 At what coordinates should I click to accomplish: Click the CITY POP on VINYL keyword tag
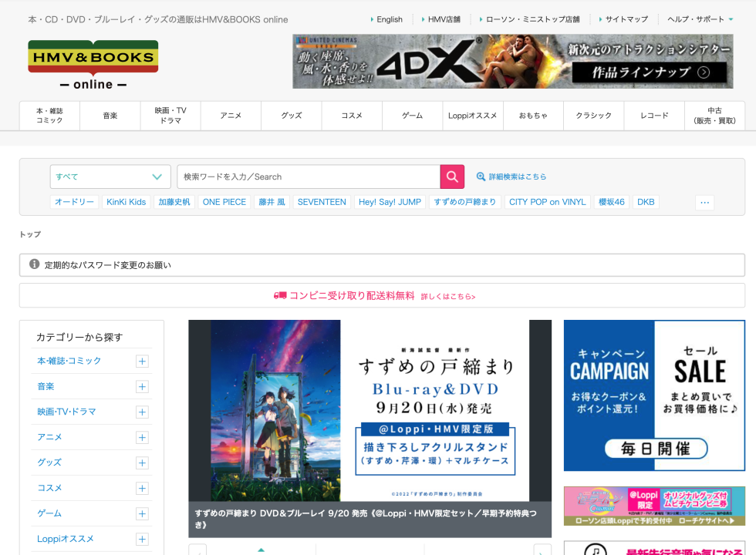[x=547, y=202]
